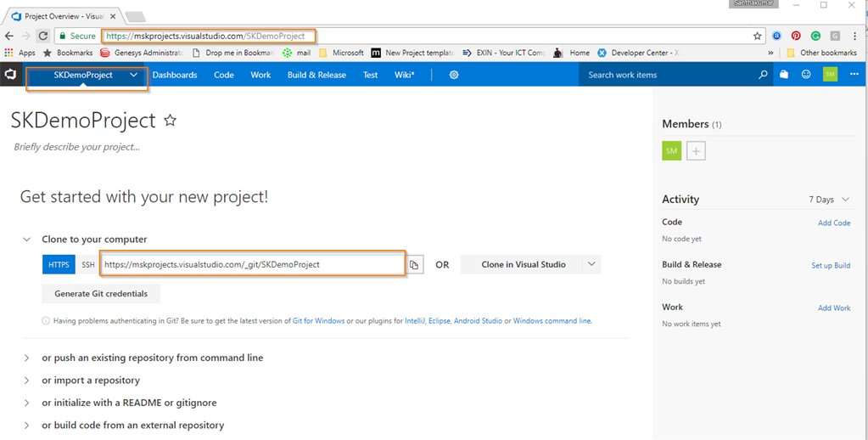Open the Genesys Administrator bookmark

[142, 53]
